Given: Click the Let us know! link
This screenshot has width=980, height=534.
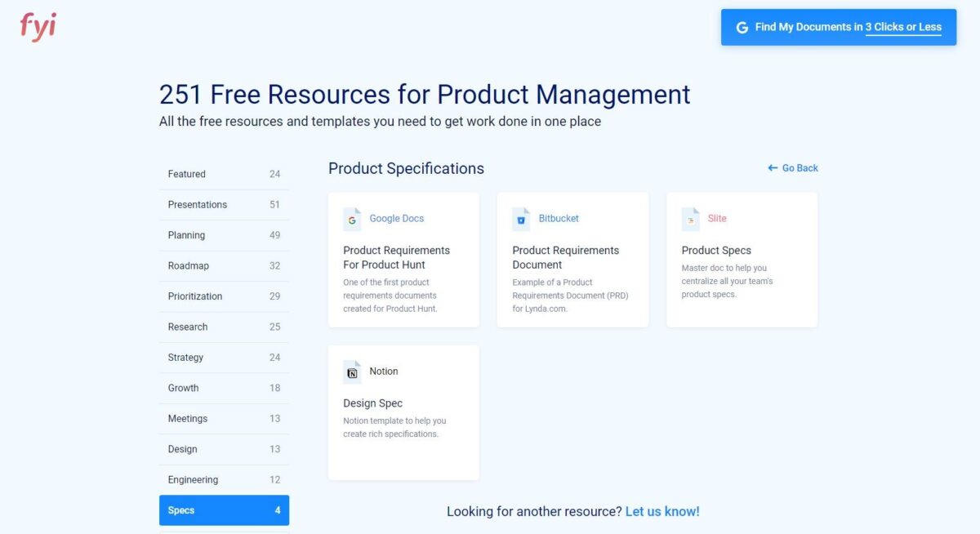Looking at the screenshot, I should click(662, 512).
